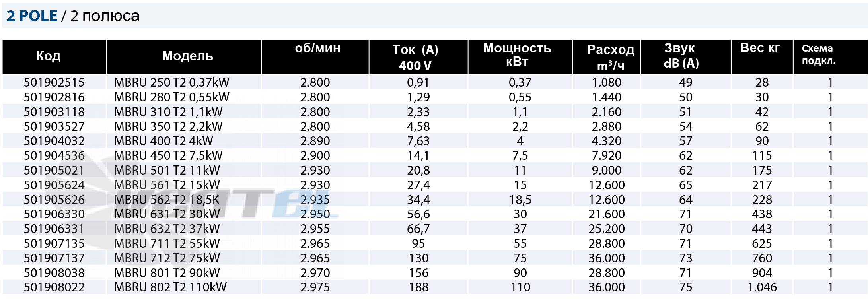Select the 'Код' column header
868x299 pixels.
click(x=49, y=56)
